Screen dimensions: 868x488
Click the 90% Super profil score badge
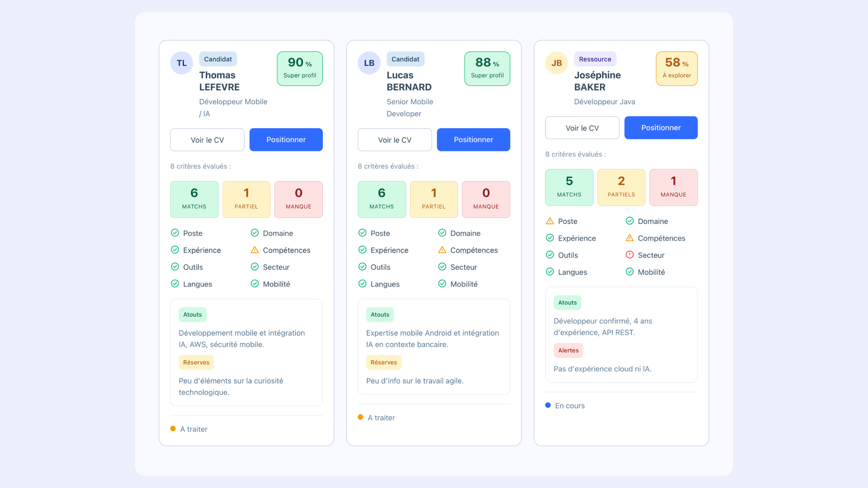(300, 69)
